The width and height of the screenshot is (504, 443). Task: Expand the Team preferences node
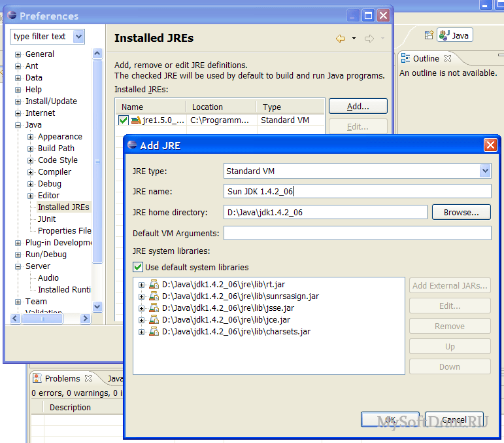(18, 302)
